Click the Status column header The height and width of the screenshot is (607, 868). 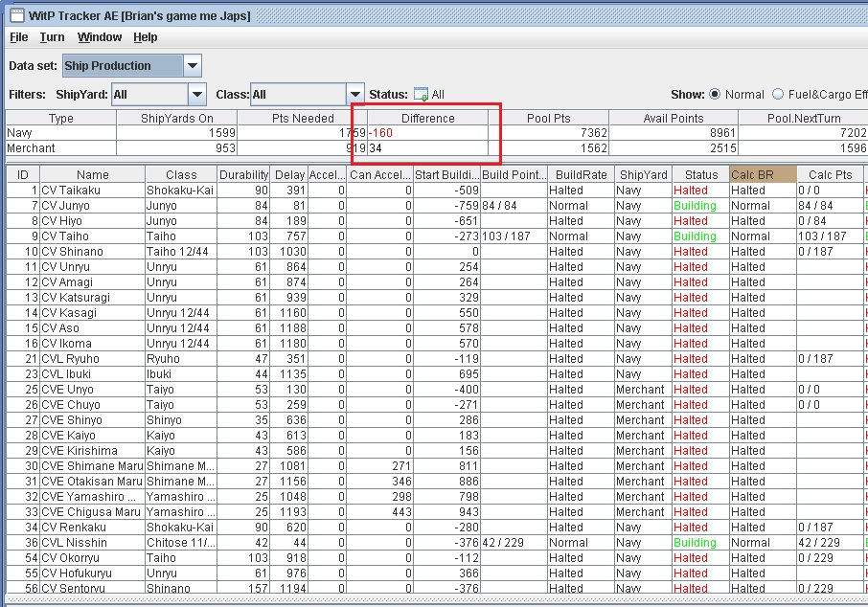point(701,175)
